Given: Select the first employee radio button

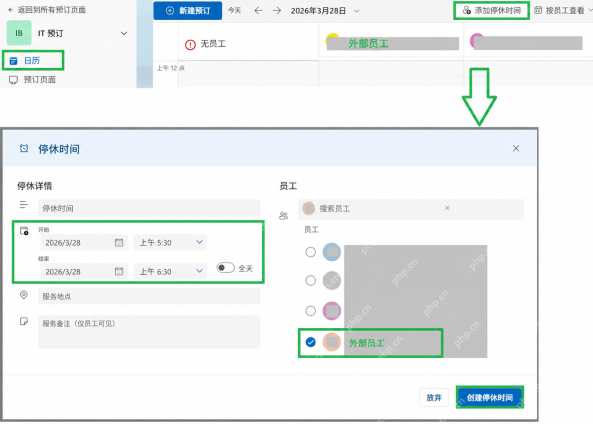Looking at the screenshot, I should pyautogui.click(x=310, y=252).
